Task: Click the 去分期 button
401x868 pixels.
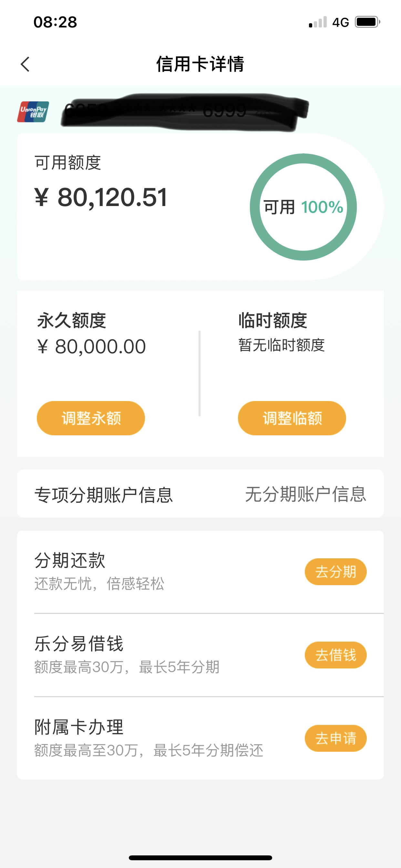Action: (x=336, y=572)
